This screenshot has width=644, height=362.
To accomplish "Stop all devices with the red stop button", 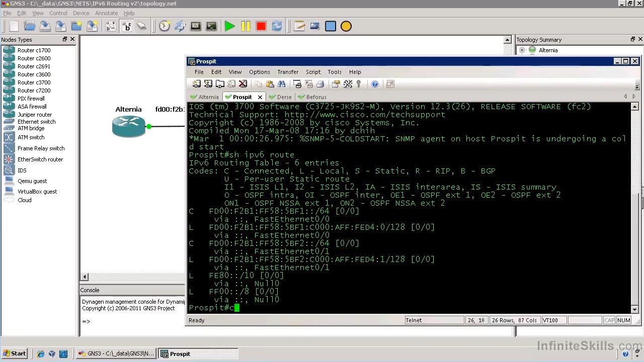I will 261,26.
